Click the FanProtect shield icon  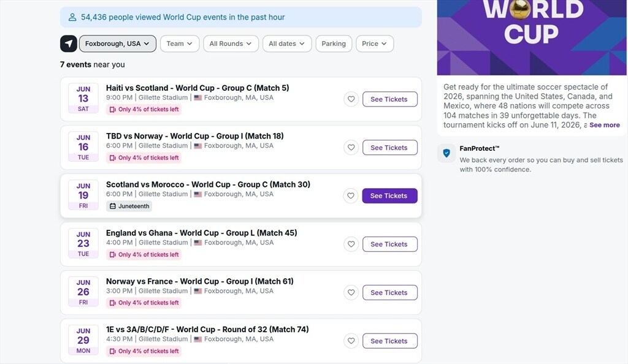click(x=446, y=153)
